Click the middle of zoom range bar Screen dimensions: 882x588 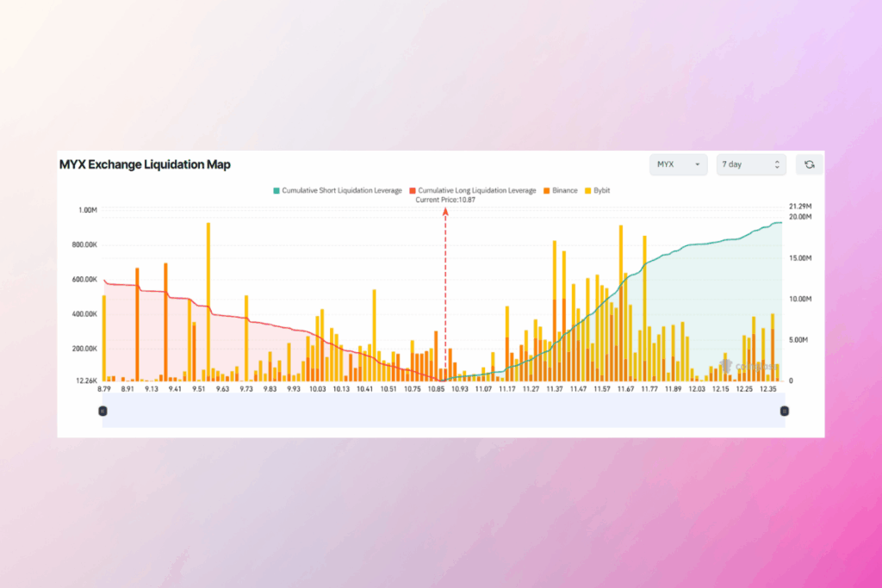pos(443,414)
